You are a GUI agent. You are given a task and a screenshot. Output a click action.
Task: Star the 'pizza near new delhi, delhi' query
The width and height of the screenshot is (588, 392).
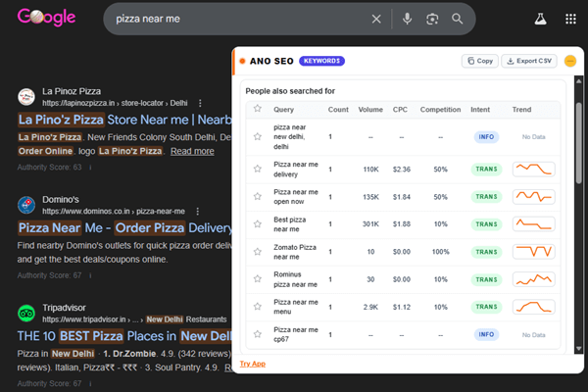pyautogui.click(x=257, y=136)
